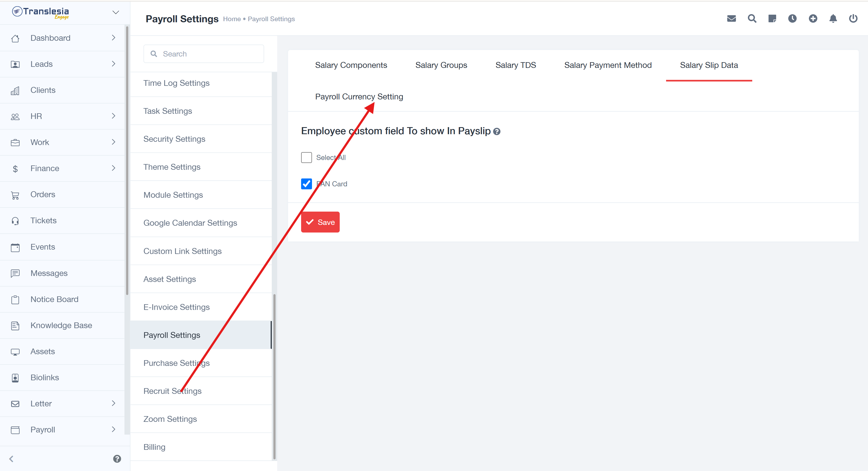Image resolution: width=868 pixels, height=471 pixels.
Task: Check the Select All checkbox
Action: coord(306,157)
